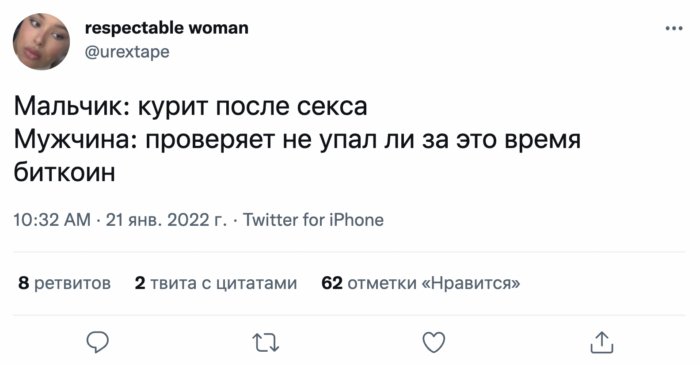Open 2 твита с цитатами
This screenshot has width=700, height=365.
216,283
